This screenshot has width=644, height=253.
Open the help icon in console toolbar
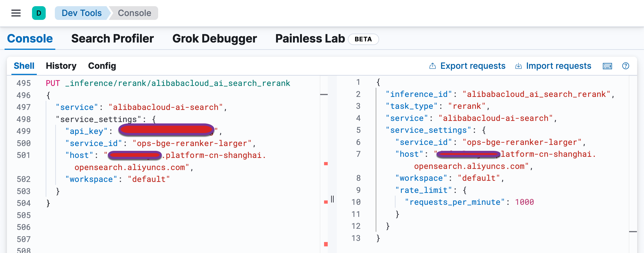625,66
